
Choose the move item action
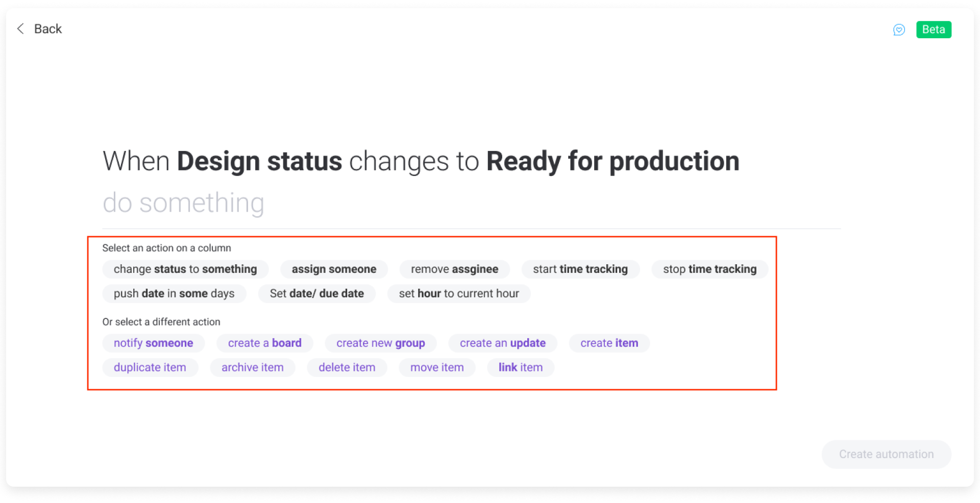pyautogui.click(x=437, y=367)
